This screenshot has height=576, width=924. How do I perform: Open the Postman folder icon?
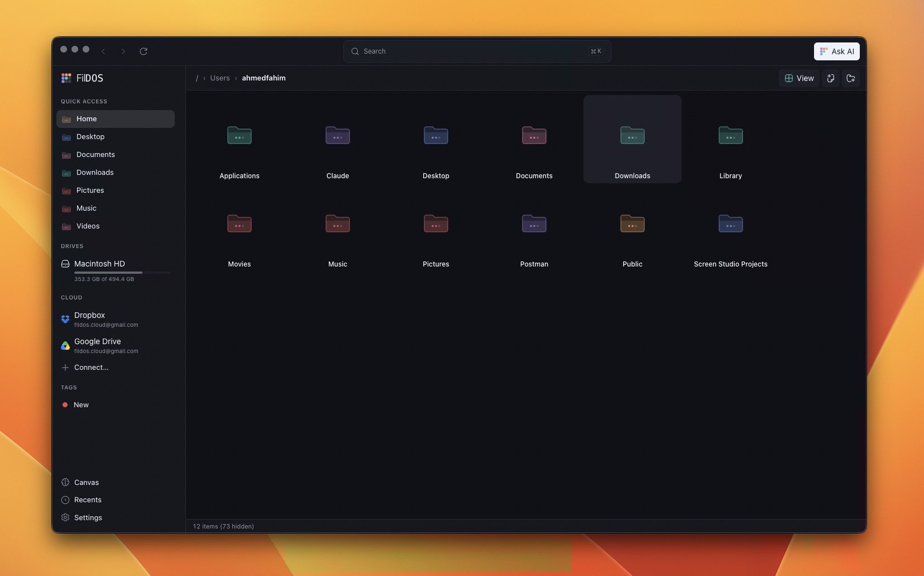[534, 223]
